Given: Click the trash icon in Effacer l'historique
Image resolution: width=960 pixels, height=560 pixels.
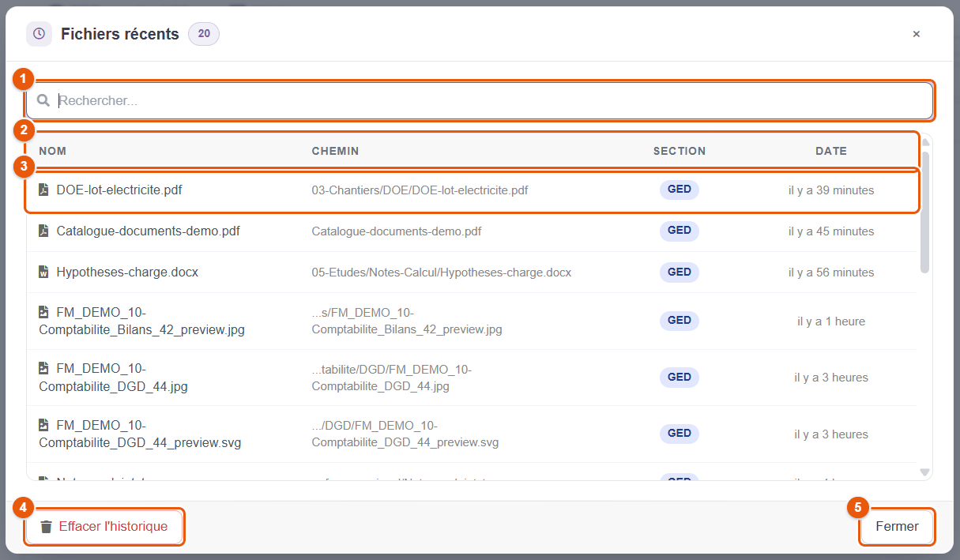Looking at the screenshot, I should click(x=47, y=527).
